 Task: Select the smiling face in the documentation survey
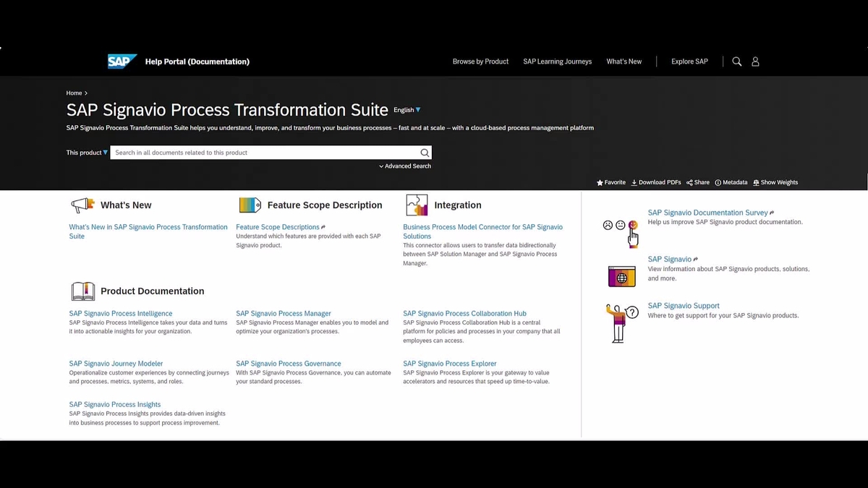(x=633, y=226)
